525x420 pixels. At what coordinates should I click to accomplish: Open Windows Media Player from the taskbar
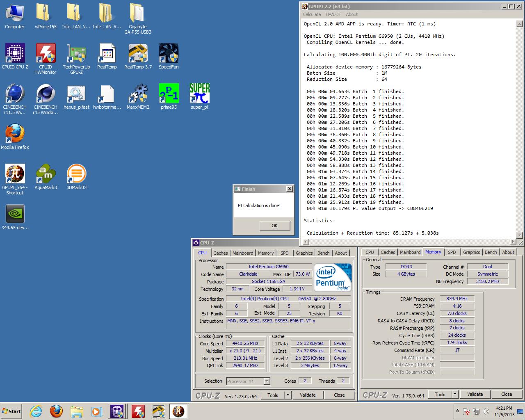coord(96,411)
